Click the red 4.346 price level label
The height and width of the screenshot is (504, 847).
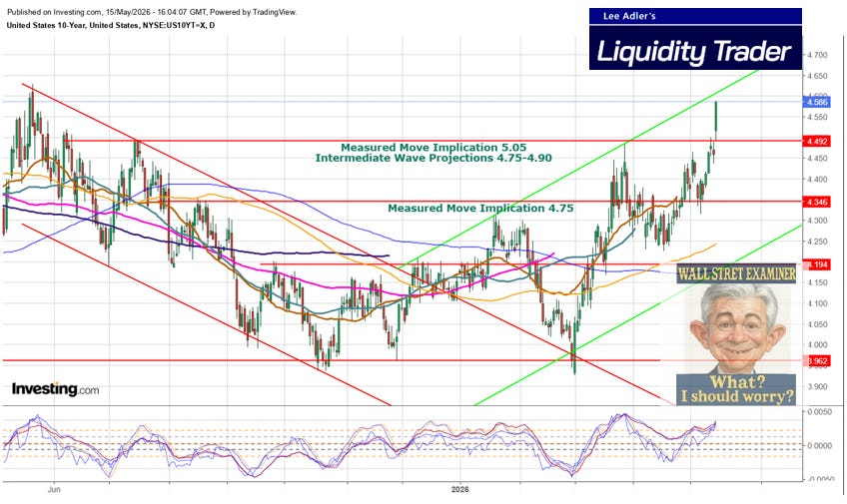[x=815, y=202]
